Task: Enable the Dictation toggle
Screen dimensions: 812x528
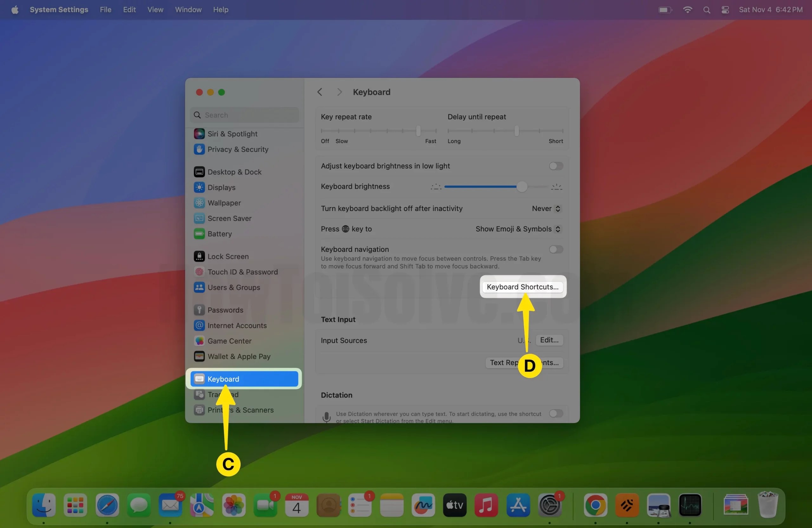Action: coord(556,414)
